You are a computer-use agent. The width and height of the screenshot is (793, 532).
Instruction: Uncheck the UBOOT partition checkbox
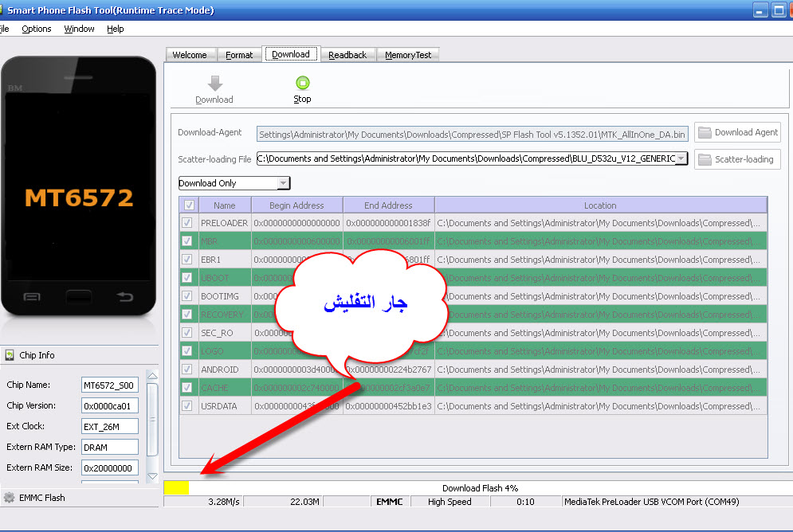pos(187,278)
